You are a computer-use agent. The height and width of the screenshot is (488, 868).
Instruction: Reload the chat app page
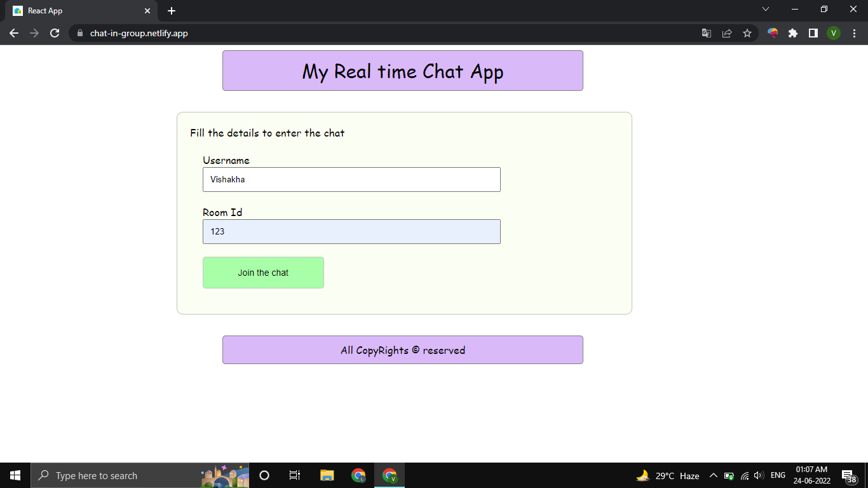click(x=54, y=33)
